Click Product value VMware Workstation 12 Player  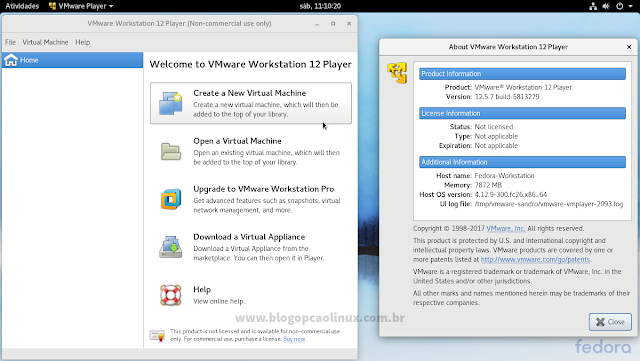click(x=523, y=87)
